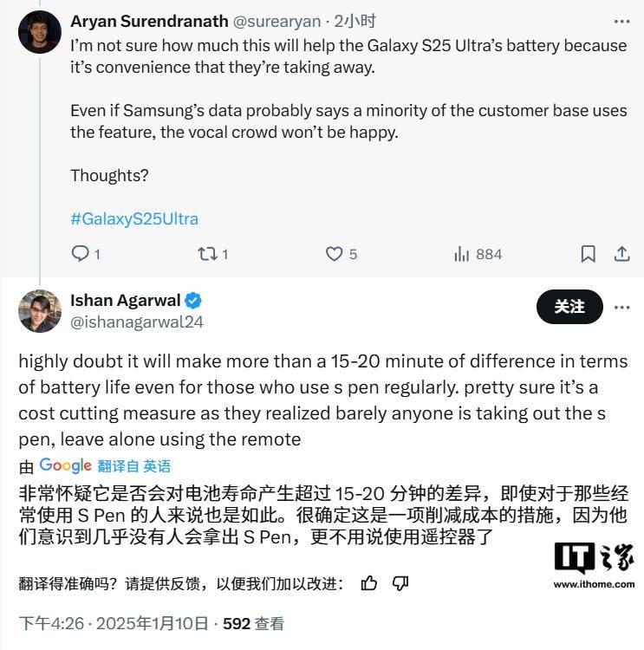The height and width of the screenshot is (650, 644).
Task: Bookmark Aryan's tweet
Action: [588, 254]
